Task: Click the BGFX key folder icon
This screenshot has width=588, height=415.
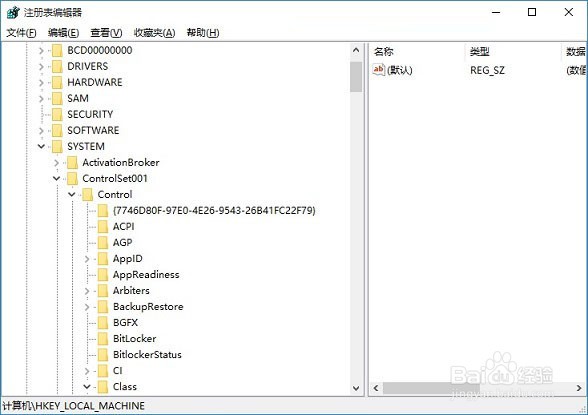Action: click(x=103, y=323)
